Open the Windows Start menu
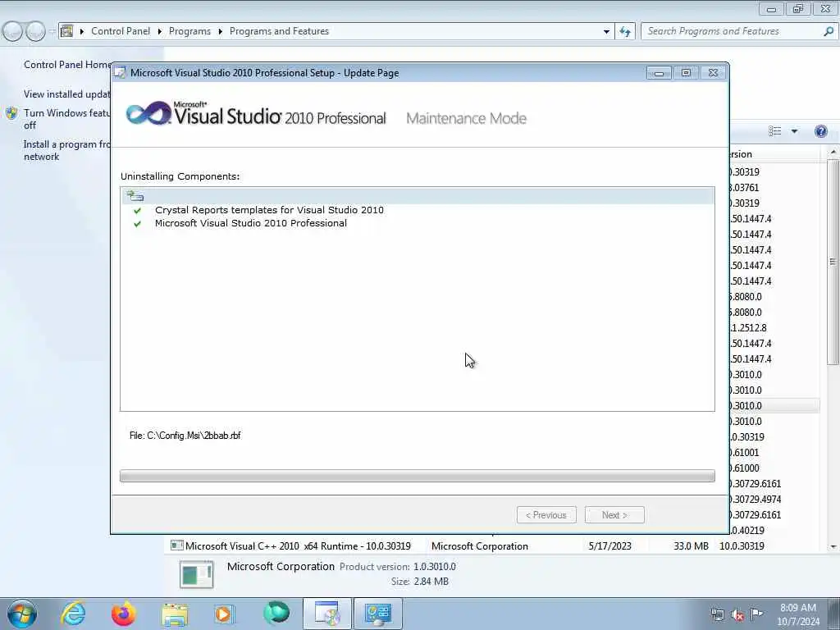 pyautogui.click(x=22, y=614)
